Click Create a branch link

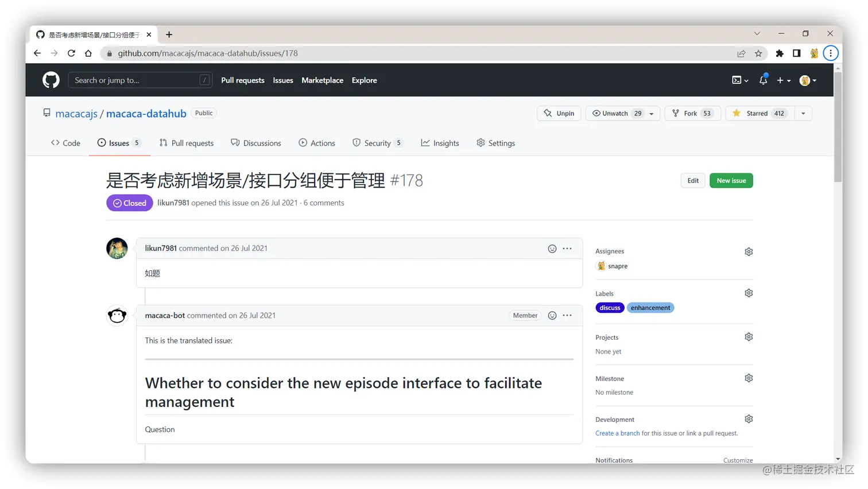click(618, 433)
